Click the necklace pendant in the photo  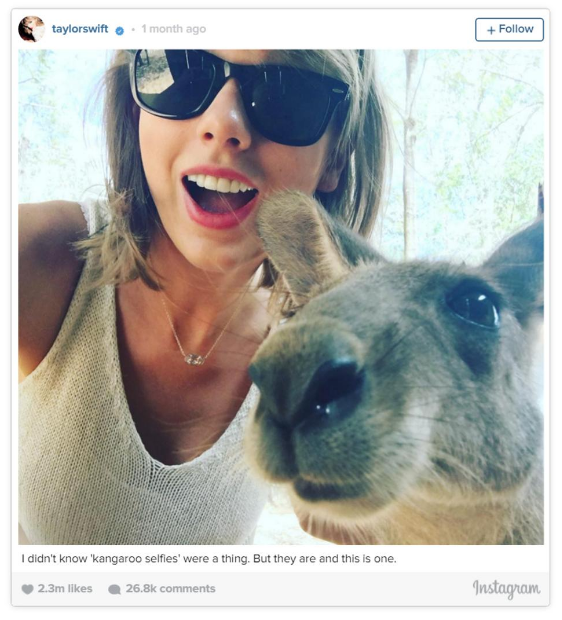194,359
